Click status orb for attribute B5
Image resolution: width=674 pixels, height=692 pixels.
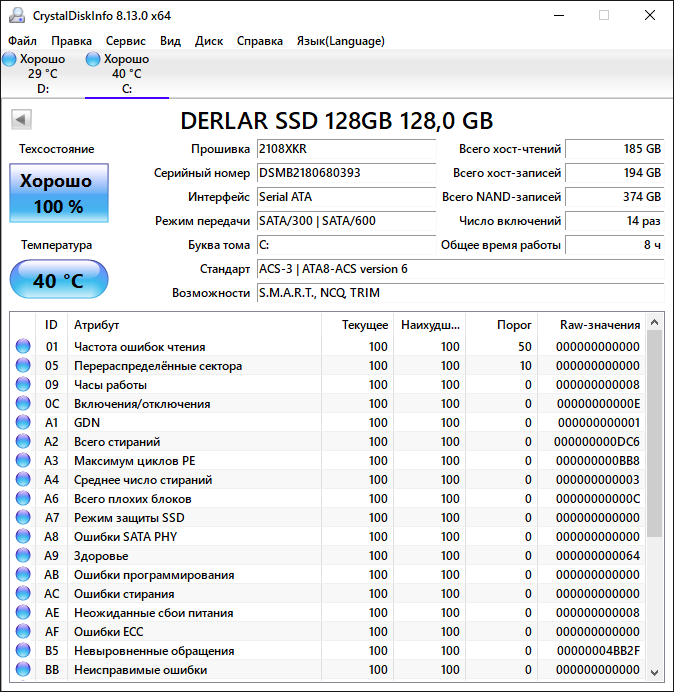point(23,650)
